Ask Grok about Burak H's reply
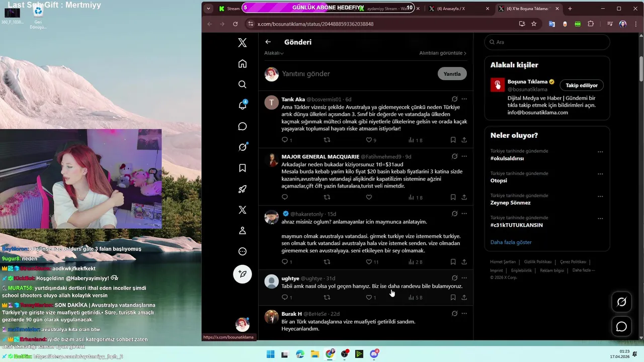Viewport: 644px width, 362px height. point(454,314)
